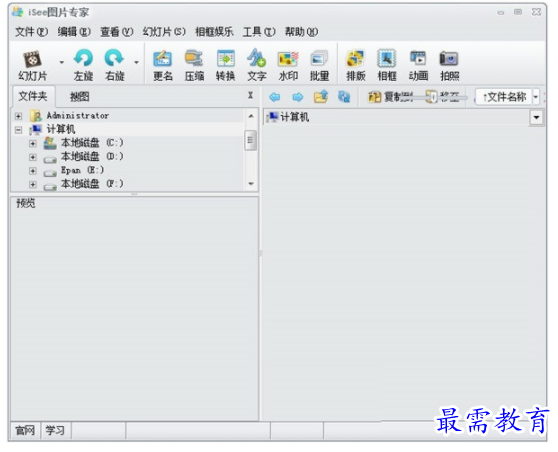
Task: Open the 幻灯片 menu in menu bar
Action: coord(164,32)
